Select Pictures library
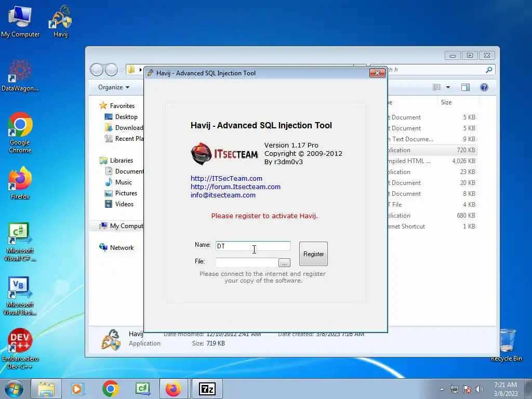The width and height of the screenshot is (532, 399). click(x=121, y=193)
